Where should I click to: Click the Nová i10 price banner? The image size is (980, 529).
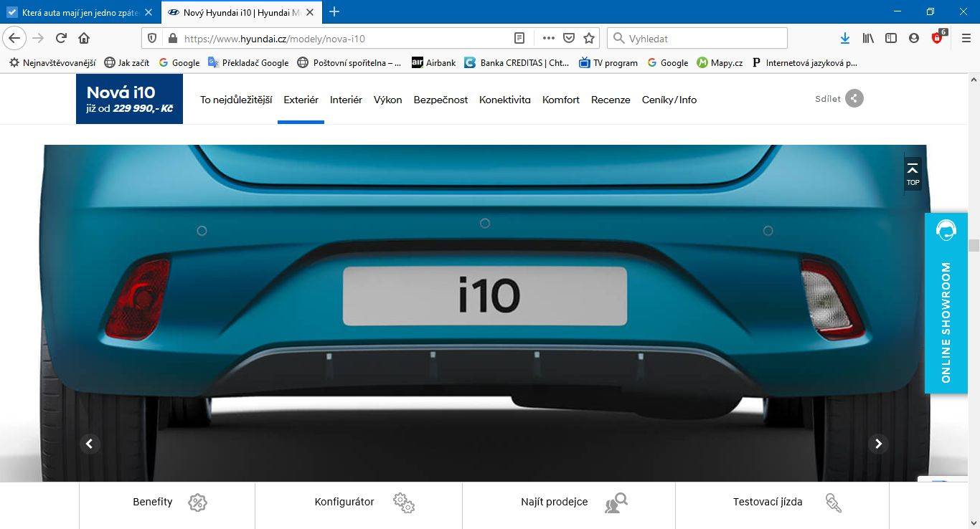point(129,99)
